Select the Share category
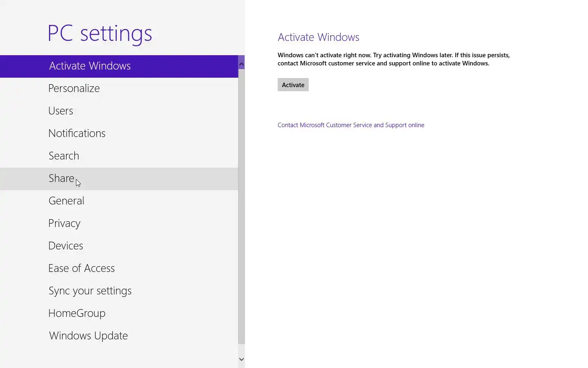The width and height of the screenshot is (588, 368). click(x=119, y=179)
